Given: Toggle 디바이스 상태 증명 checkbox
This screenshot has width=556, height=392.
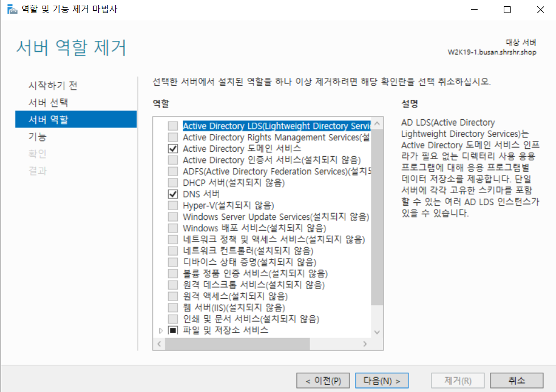Looking at the screenshot, I should [x=173, y=262].
